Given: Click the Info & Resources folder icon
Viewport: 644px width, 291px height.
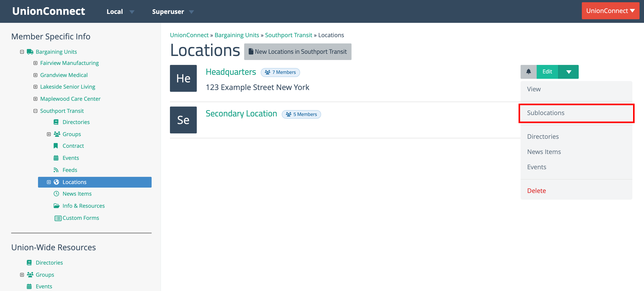Looking at the screenshot, I should coord(57,206).
